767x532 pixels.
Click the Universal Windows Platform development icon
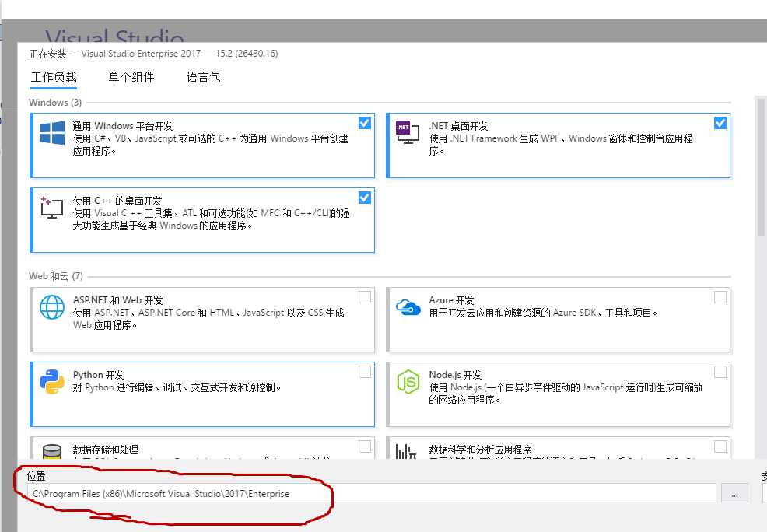pyautogui.click(x=52, y=133)
